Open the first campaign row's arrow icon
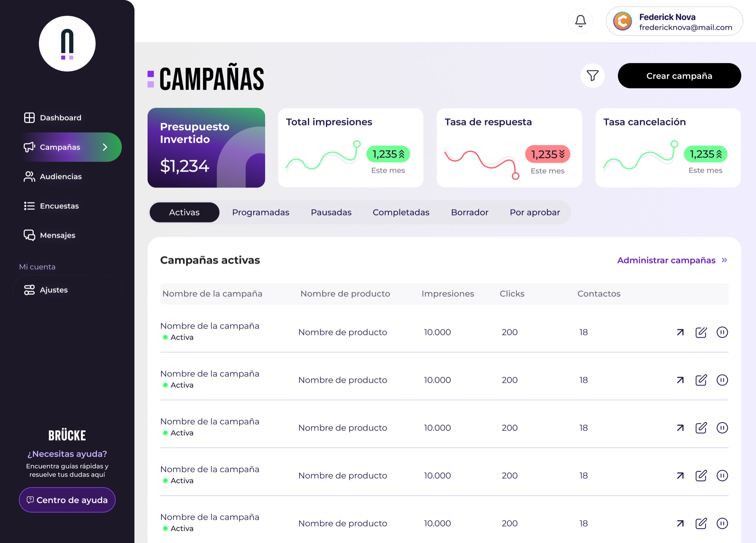This screenshot has width=756, height=543. 680,332
